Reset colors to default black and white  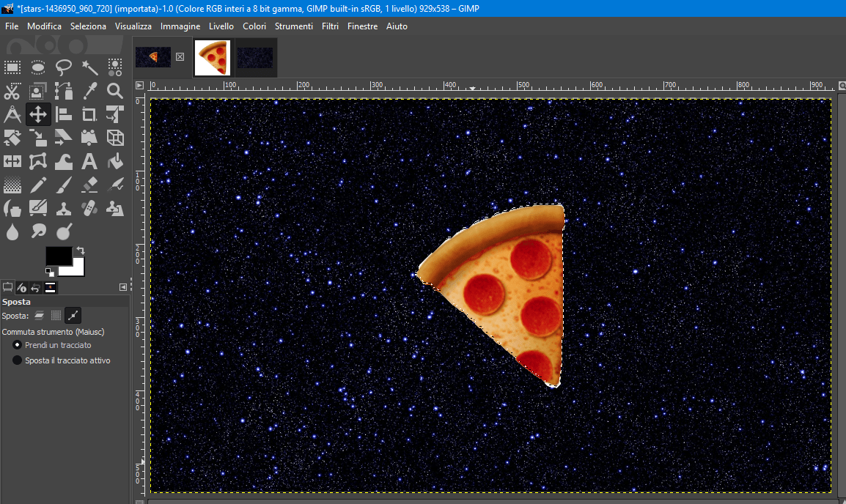coord(50,273)
